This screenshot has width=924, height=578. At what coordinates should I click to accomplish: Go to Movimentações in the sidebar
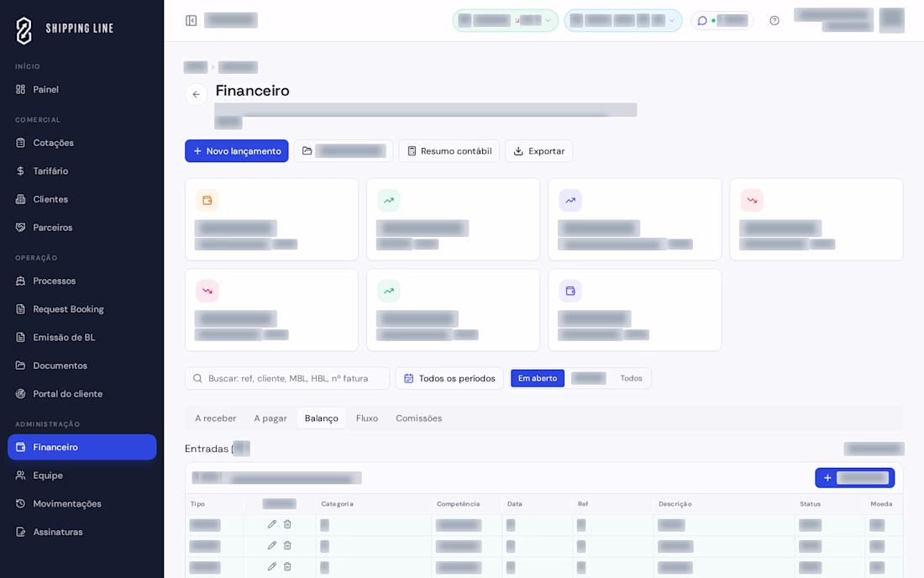[x=82, y=504]
